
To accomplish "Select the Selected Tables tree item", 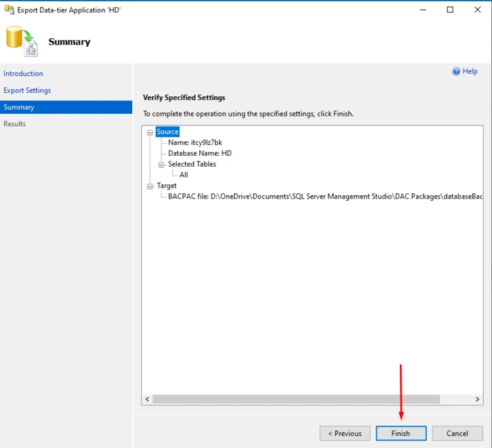I will [192, 164].
